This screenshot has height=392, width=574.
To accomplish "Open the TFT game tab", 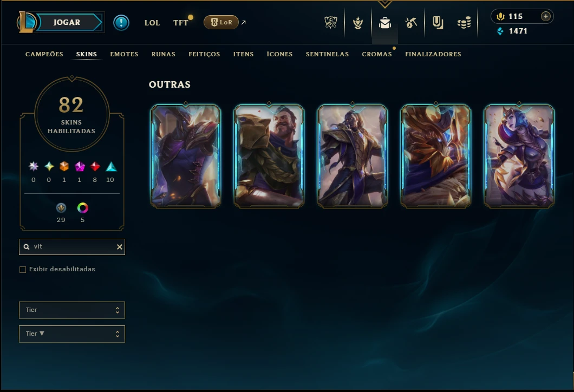I will (x=180, y=23).
